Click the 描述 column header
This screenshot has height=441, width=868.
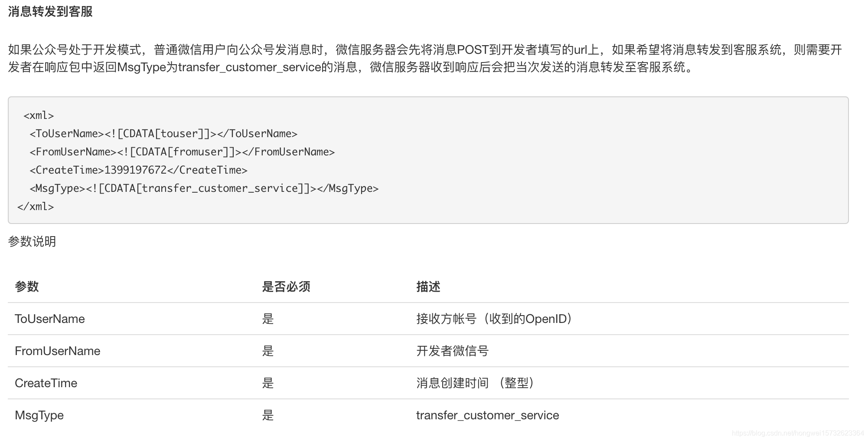point(428,286)
